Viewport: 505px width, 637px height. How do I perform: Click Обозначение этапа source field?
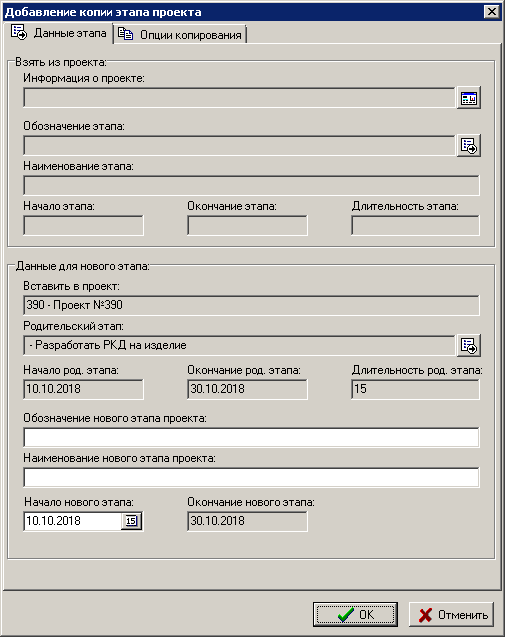click(x=239, y=145)
